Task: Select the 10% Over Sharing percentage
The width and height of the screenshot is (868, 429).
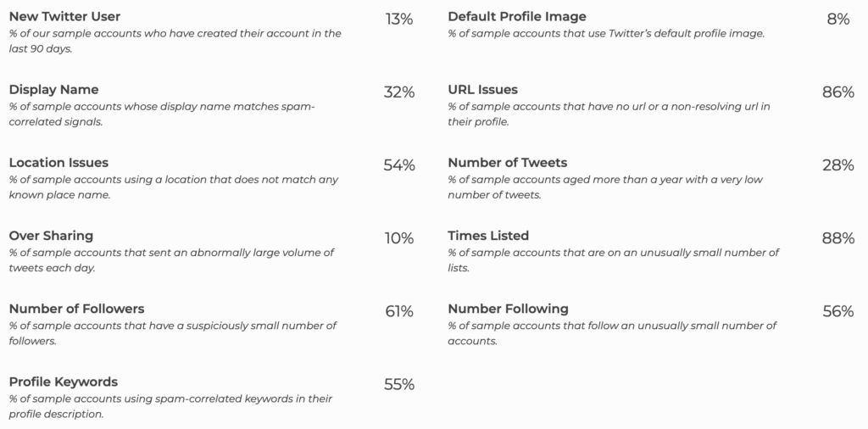Action: (398, 238)
